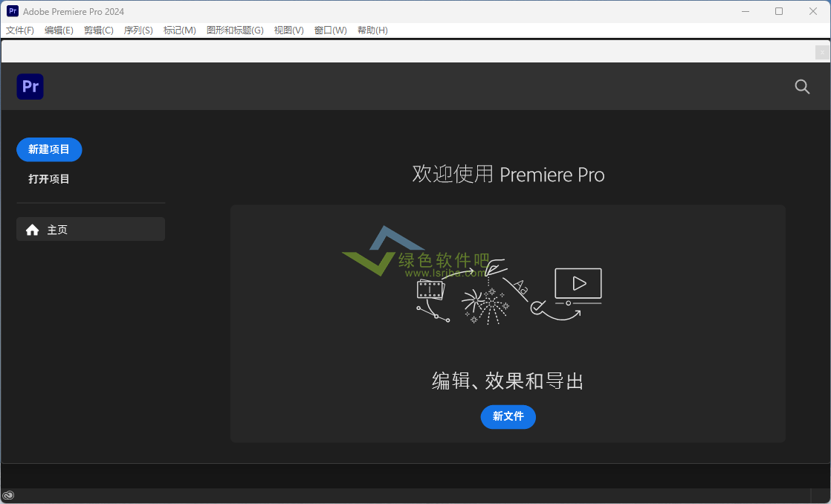Open the 窗口(W) menu
The width and height of the screenshot is (831, 504).
(x=330, y=30)
